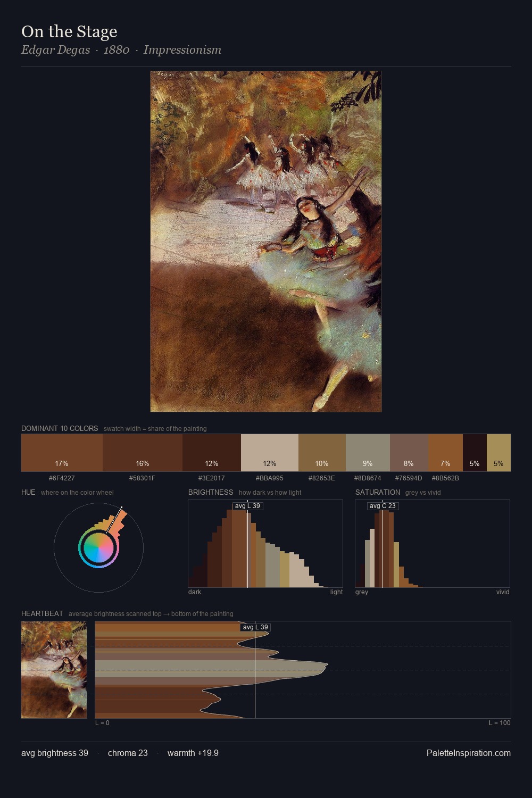532x798 pixels.
Task: Click the hue color wheel center
Action: coord(98,548)
